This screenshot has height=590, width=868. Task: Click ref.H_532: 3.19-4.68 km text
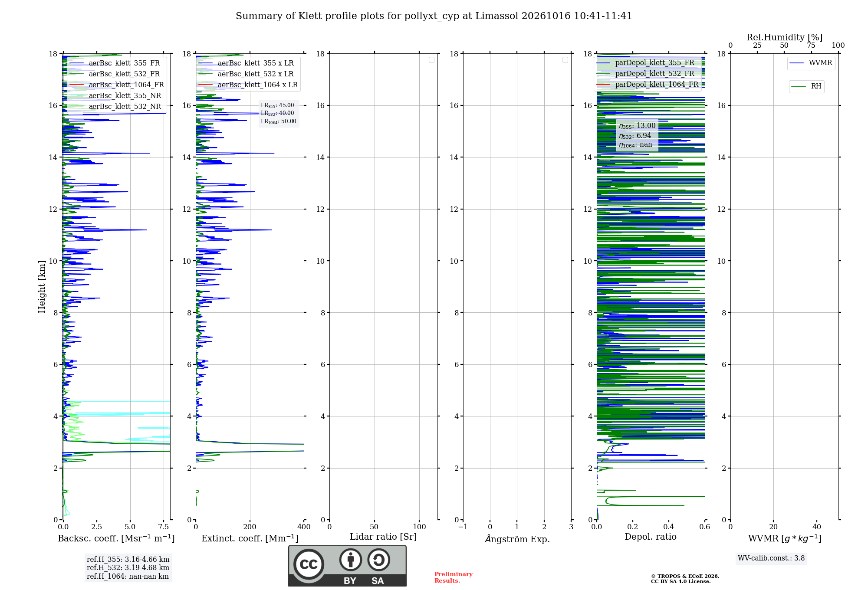(x=128, y=568)
